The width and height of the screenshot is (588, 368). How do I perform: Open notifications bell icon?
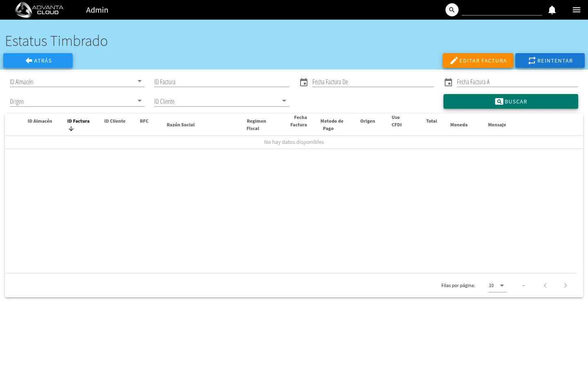[x=552, y=10]
